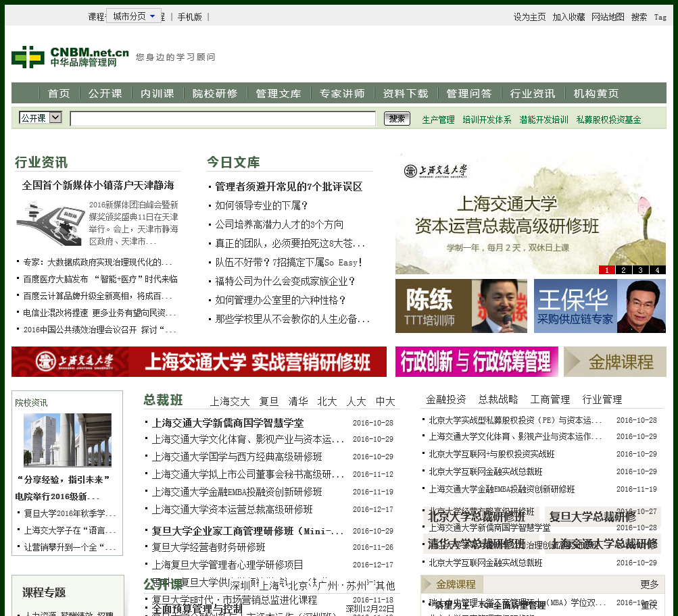Click the 上海交通大学 资本运营总裁高级研修班 banner
Viewport: 678px width, 616px height.
point(531,214)
